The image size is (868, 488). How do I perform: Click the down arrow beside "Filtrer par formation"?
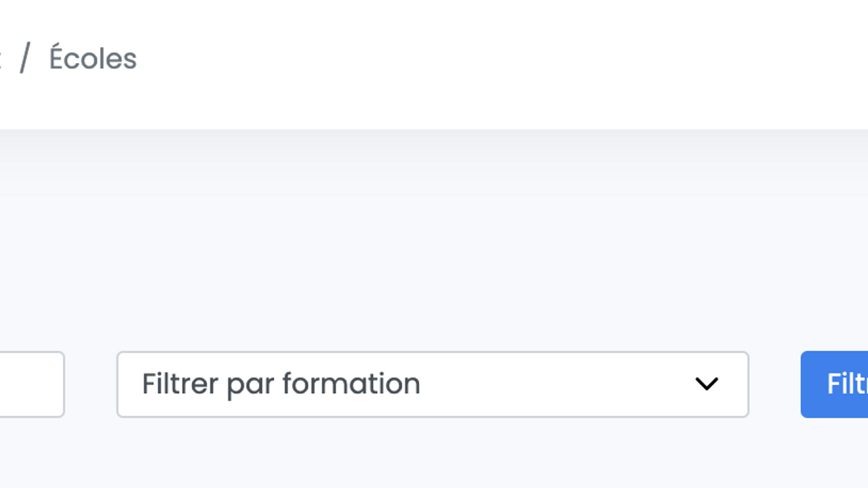tap(706, 384)
